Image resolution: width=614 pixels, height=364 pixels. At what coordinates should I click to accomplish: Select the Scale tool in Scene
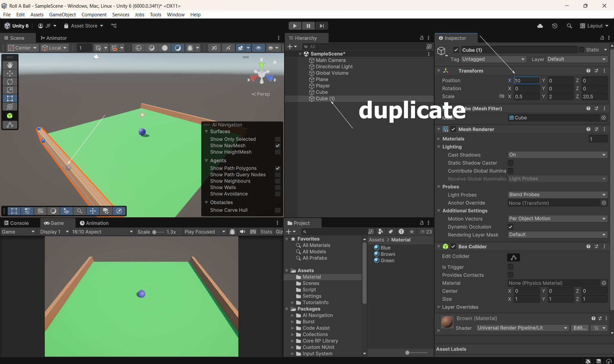tap(10, 90)
